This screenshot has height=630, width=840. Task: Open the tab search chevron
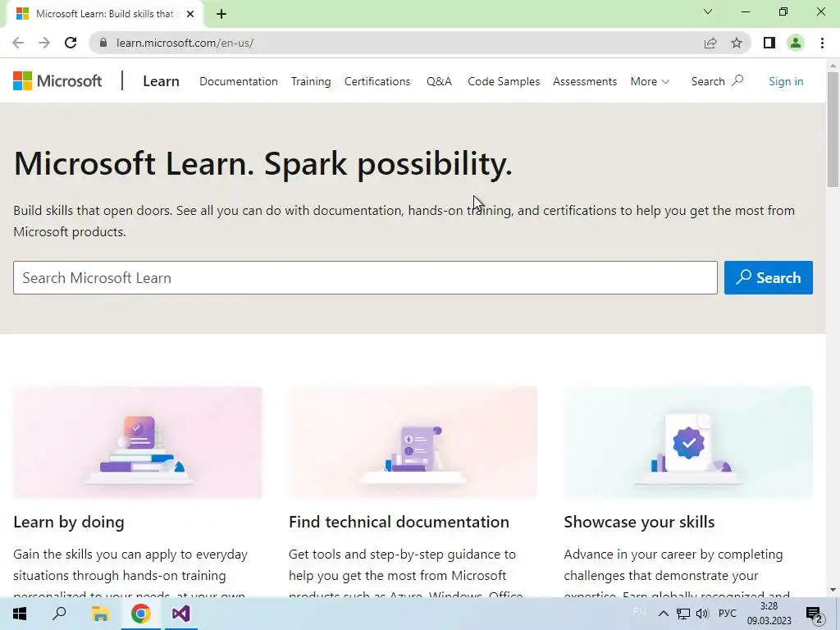coord(708,11)
